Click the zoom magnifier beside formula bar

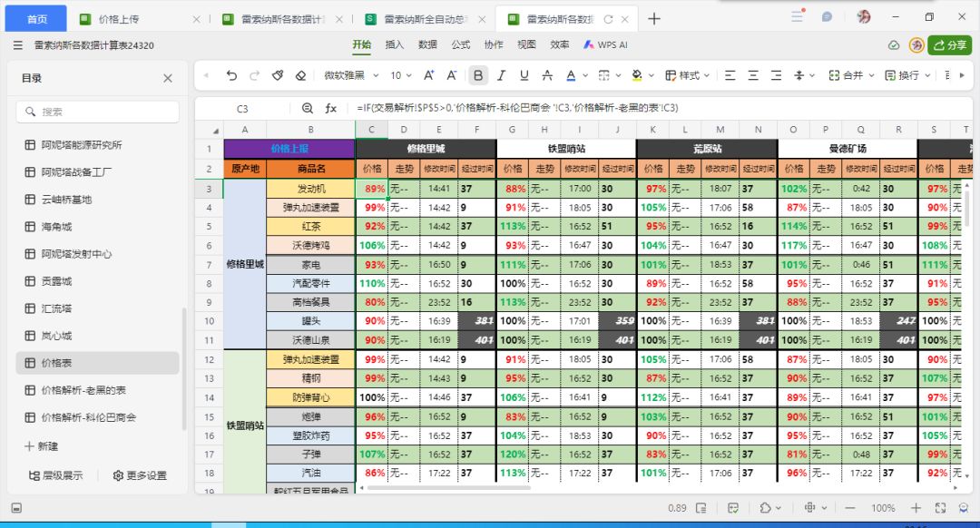[x=307, y=108]
